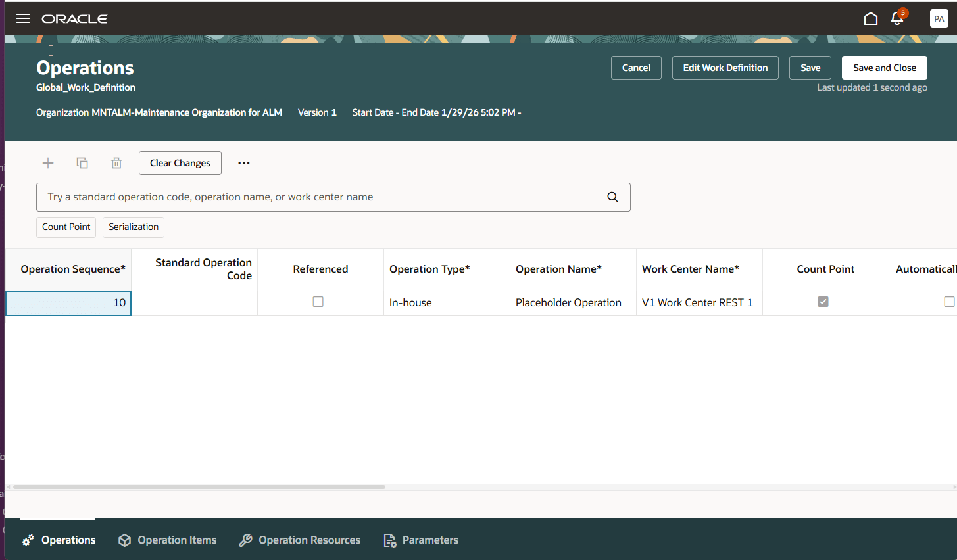Open the PA user avatar menu
The image size is (957, 560).
point(939,18)
